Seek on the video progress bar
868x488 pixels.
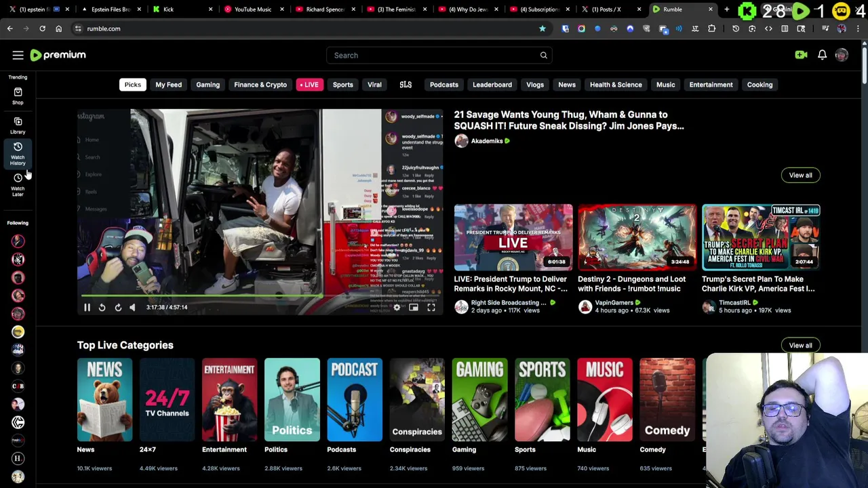260,296
